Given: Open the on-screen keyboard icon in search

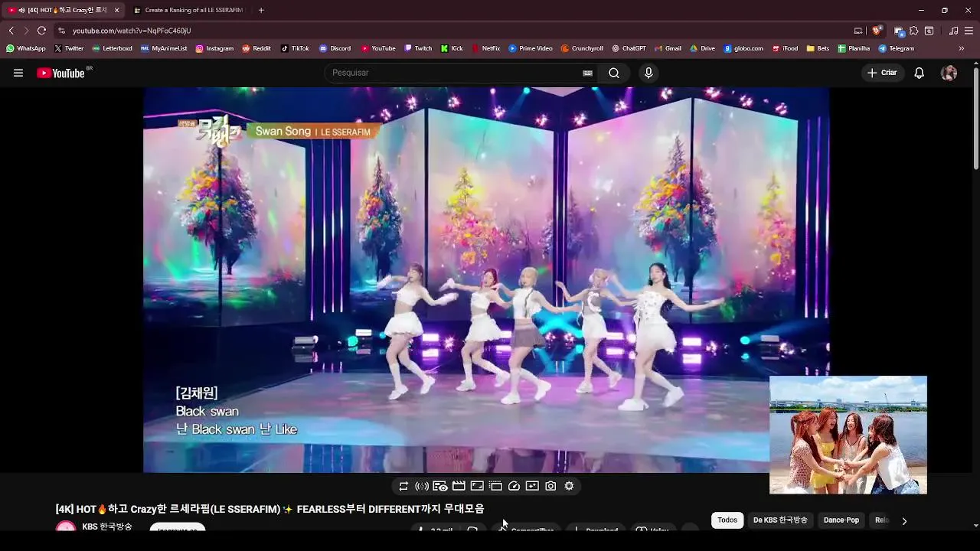Looking at the screenshot, I should pos(587,73).
